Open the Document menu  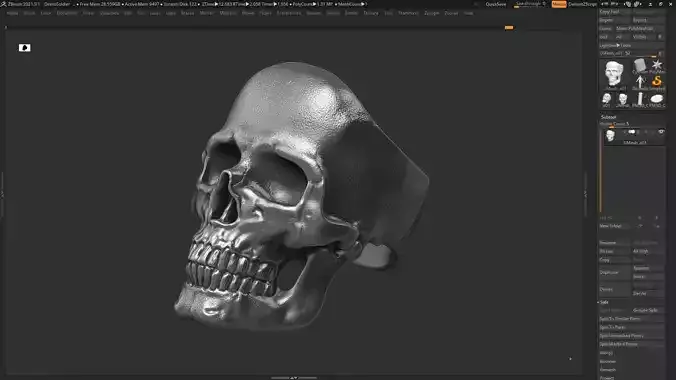(67, 13)
